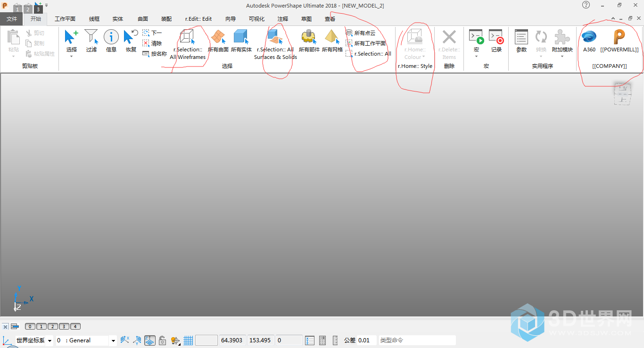Open the 文件 (File) tab
The image size is (644, 348).
[11, 19]
